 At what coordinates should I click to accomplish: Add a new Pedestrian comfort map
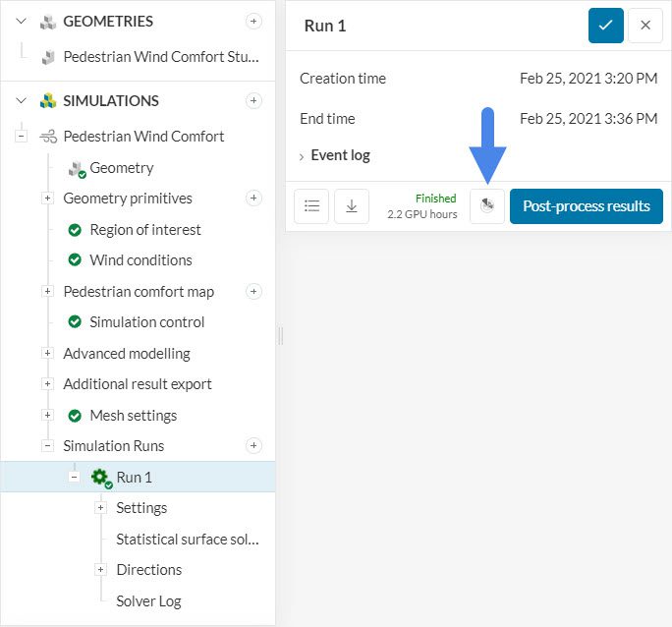tap(253, 292)
